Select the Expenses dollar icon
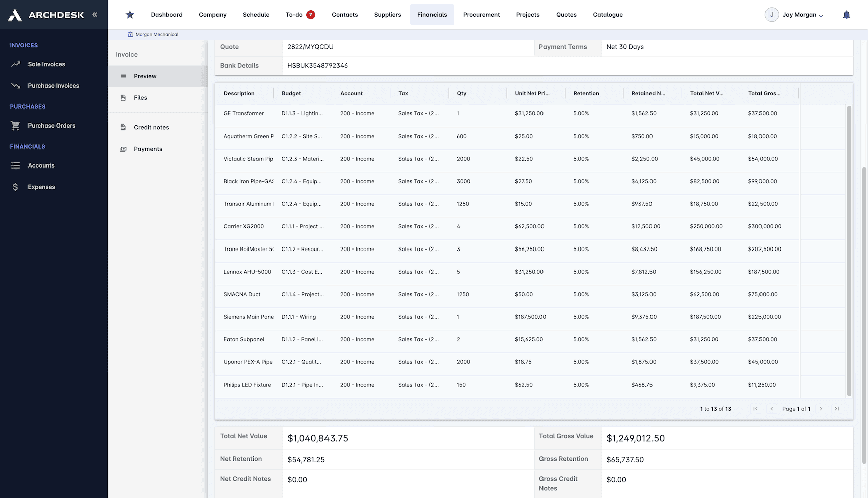The height and width of the screenshot is (498, 868). pos(15,186)
